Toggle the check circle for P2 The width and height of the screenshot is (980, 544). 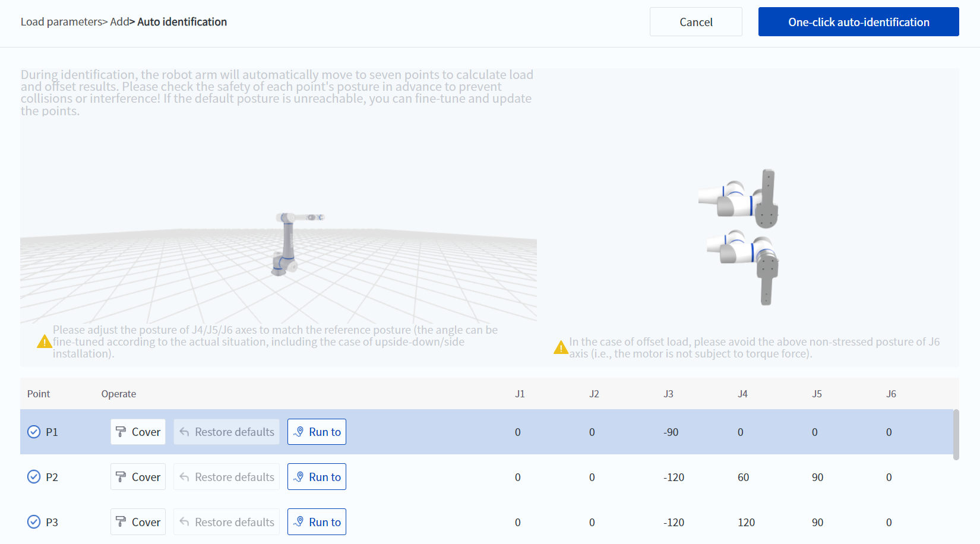(34, 477)
